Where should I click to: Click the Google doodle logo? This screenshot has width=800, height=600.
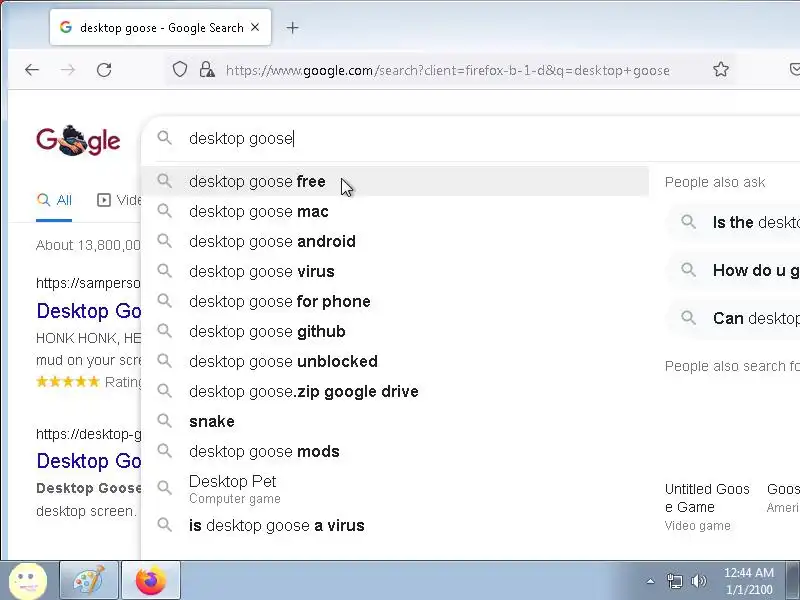(x=78, y=139)
